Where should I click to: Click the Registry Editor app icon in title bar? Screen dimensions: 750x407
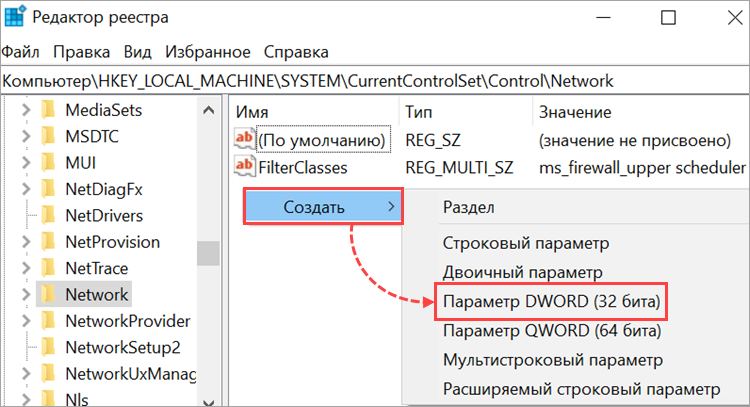[14, 17]
